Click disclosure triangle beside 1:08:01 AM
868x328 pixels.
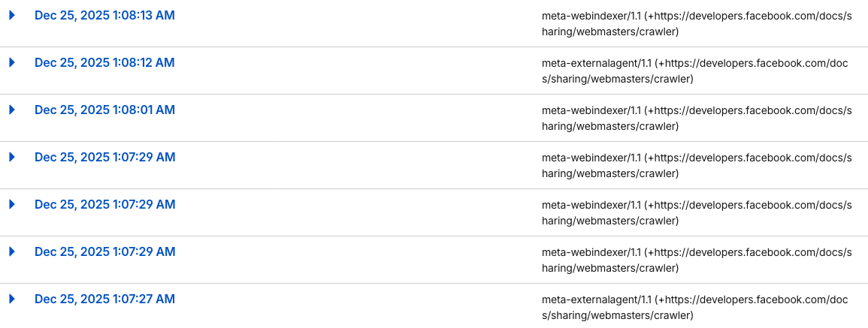[12, 110]
